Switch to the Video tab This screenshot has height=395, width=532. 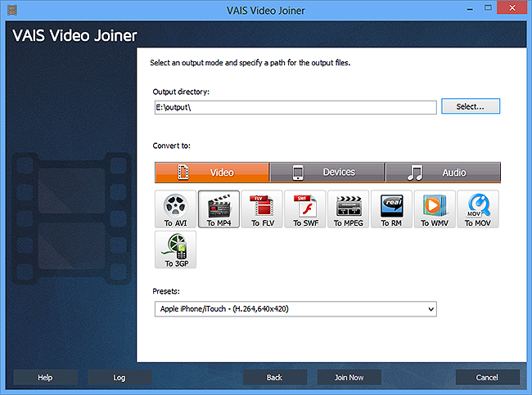click(x=212, y=173)
